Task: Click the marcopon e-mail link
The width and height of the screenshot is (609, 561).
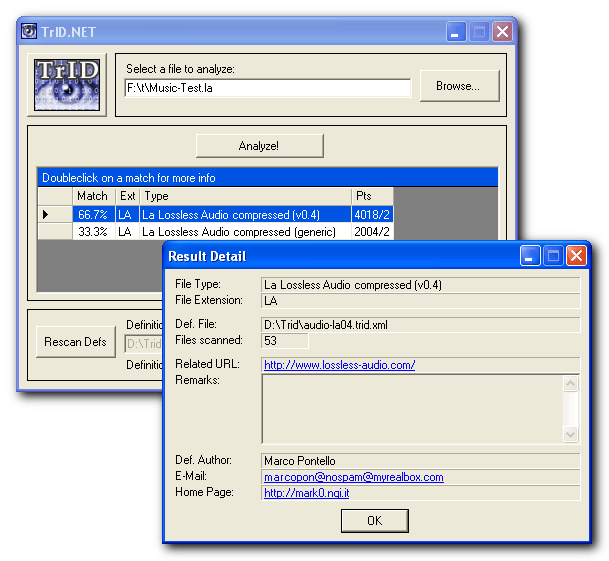Action: pos(354,477)
